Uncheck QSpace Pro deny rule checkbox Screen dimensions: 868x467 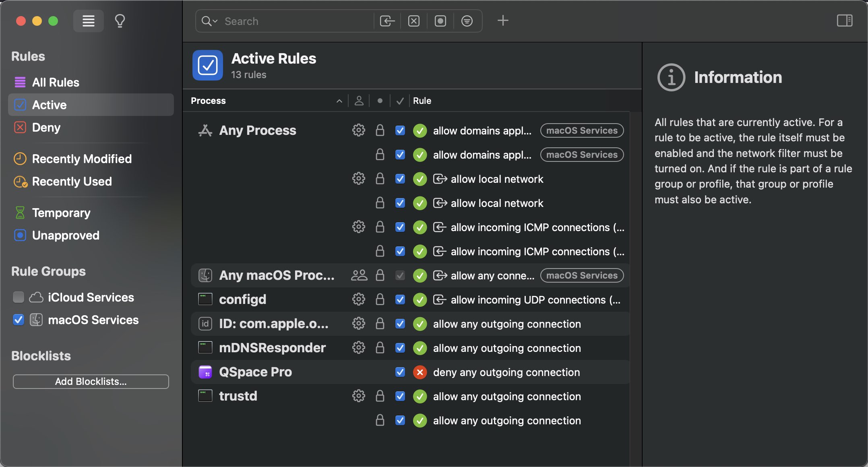click(x=400, y=372)
